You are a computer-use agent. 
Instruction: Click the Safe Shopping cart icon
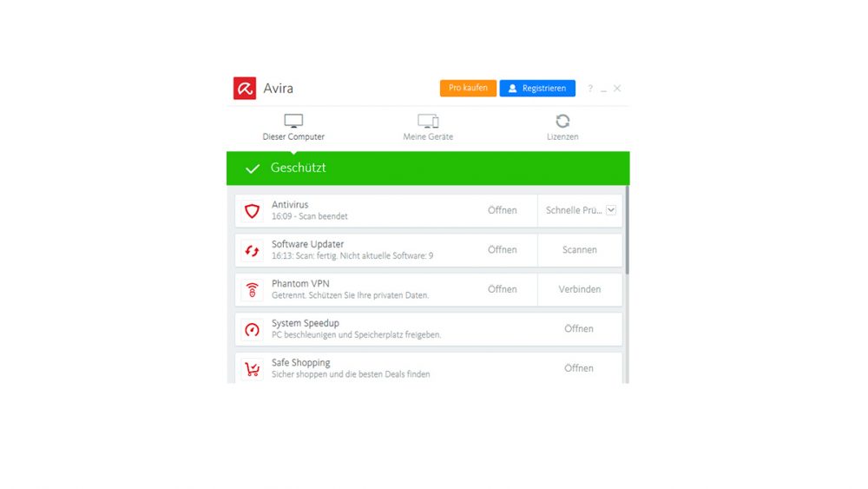click(x=252, y=369)
